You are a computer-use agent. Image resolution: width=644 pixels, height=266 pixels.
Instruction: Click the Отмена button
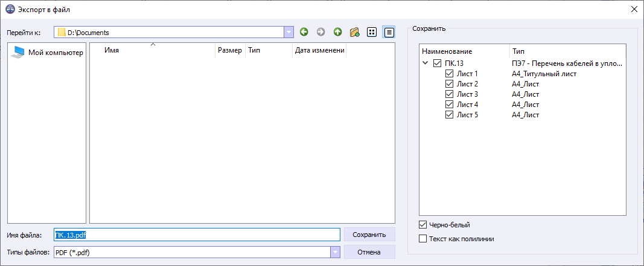tap(369, 252)
